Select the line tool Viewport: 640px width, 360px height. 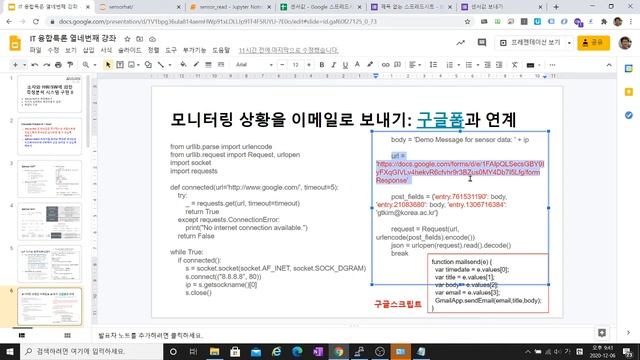pos(161,65)
